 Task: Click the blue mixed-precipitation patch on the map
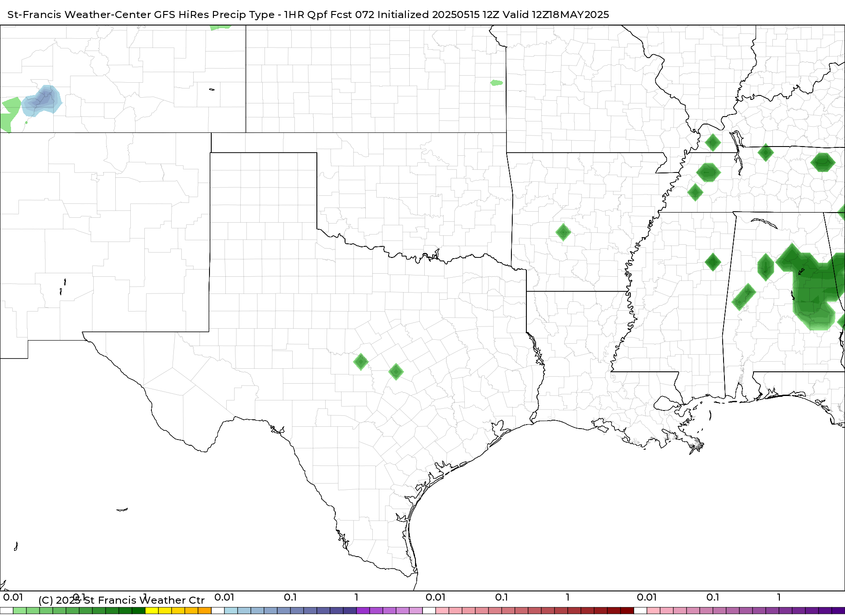pos(42,101)
